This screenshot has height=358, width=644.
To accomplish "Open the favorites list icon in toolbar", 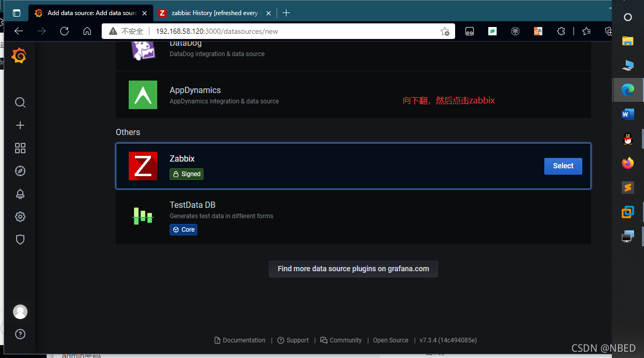I will tap(586, 31).
